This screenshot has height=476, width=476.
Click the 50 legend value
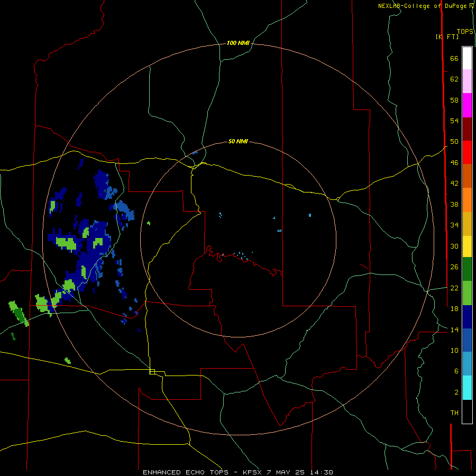454,141
